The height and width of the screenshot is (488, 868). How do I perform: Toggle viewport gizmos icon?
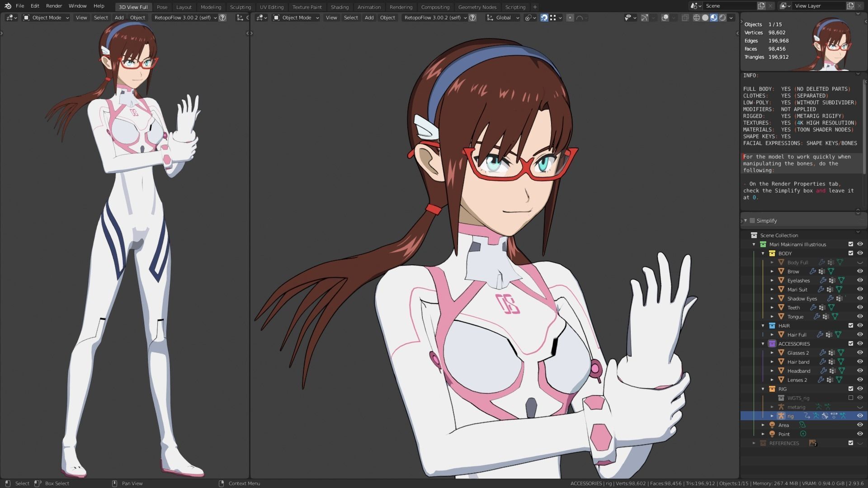click(645, 18)
